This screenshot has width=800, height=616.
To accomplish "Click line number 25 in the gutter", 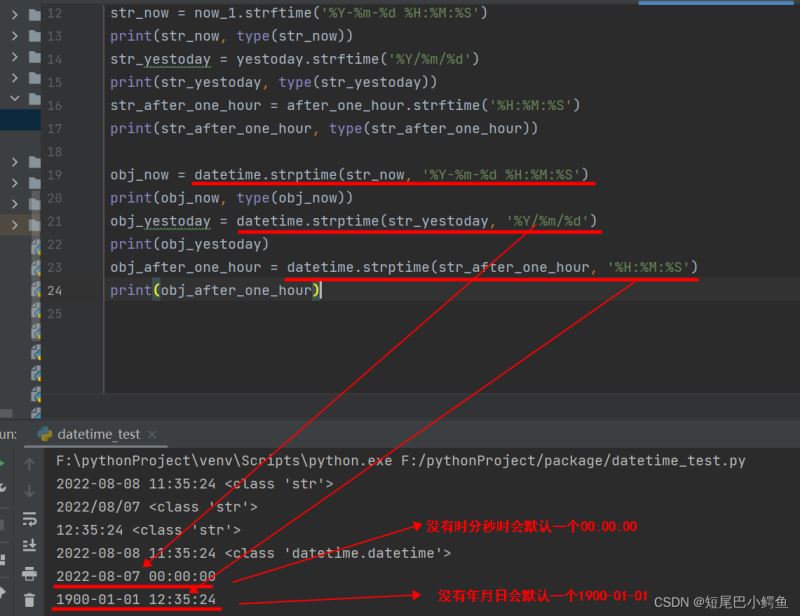I will pos(55,313).
